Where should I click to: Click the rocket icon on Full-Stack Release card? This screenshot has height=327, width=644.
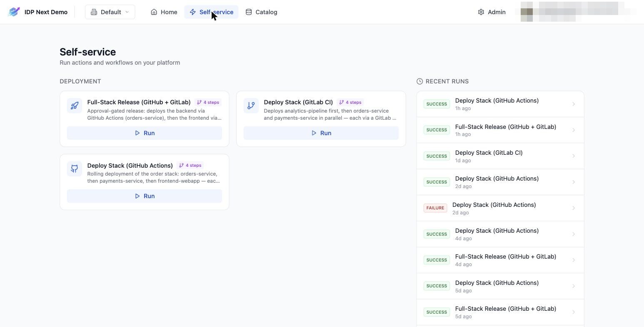[75, 106]
